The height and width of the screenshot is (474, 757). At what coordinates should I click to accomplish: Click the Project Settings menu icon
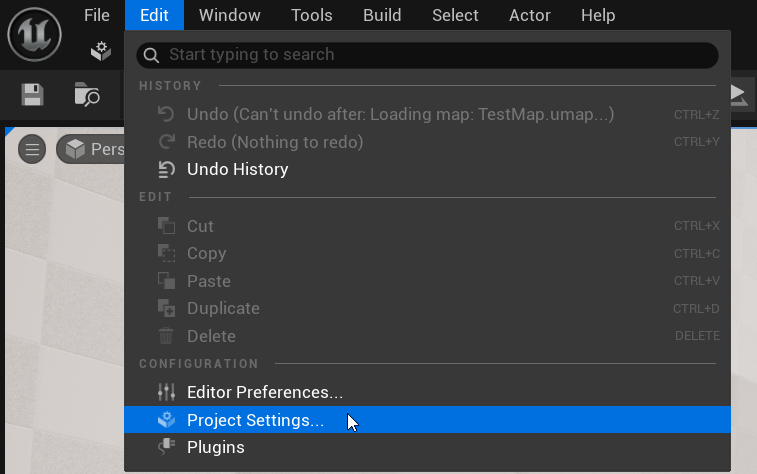(x=167, y=420)
